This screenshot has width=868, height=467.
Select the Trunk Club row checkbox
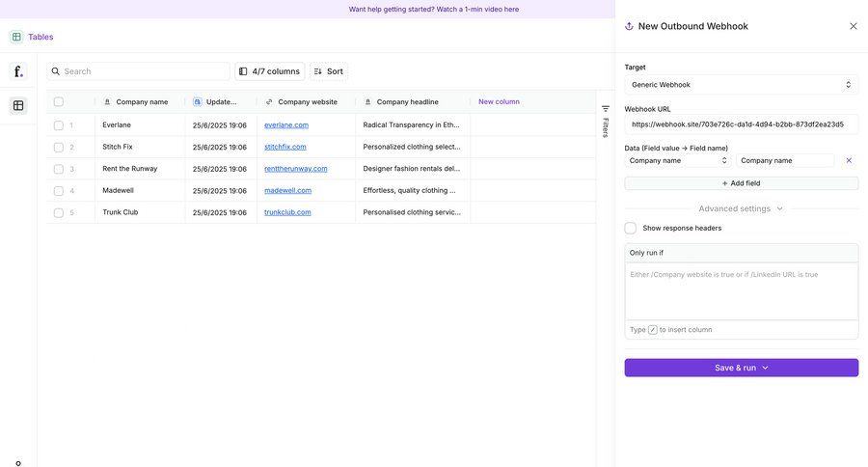click(x=59, y=212)
